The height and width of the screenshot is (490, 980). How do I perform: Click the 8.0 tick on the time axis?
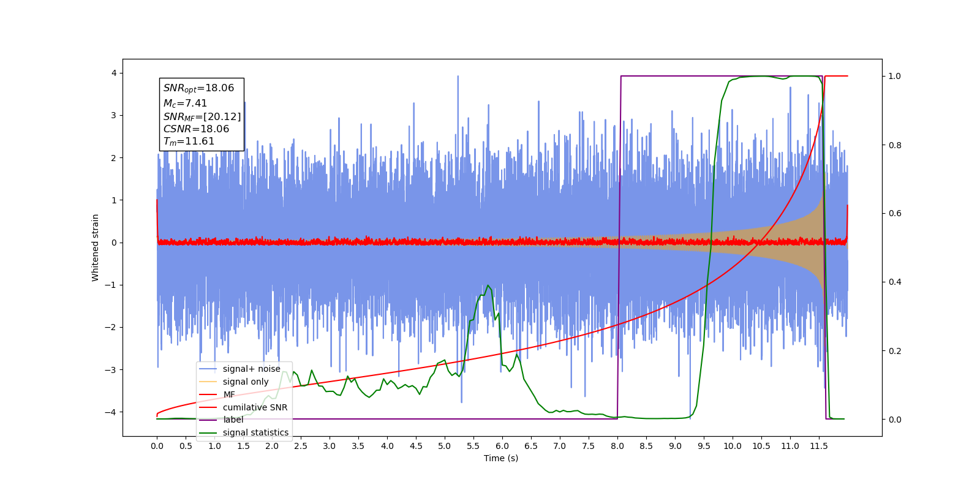point(617,446)
